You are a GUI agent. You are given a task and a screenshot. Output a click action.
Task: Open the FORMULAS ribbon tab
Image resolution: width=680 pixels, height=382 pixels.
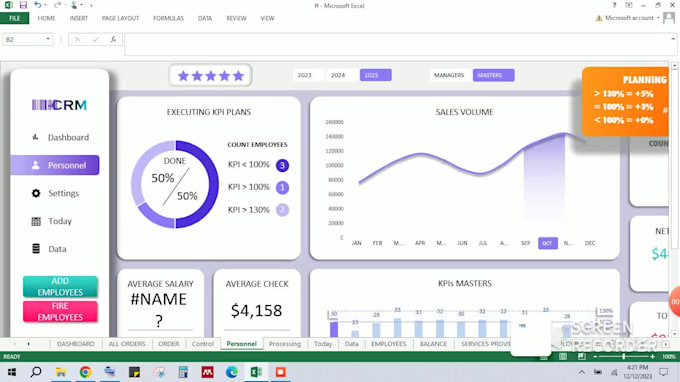click(x=168, y=18)
